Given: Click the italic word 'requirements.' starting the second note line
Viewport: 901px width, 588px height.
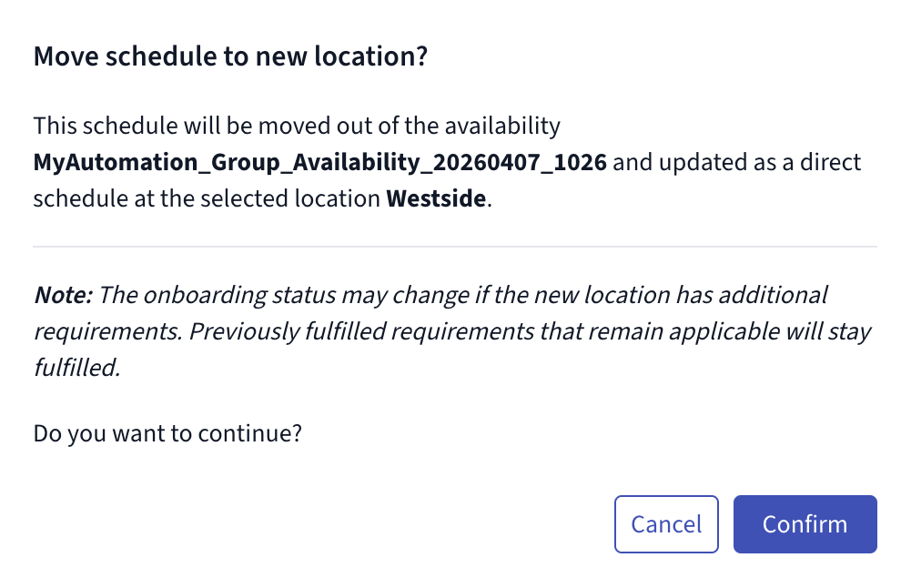Looking at the screenshot, I should point(108,332).
